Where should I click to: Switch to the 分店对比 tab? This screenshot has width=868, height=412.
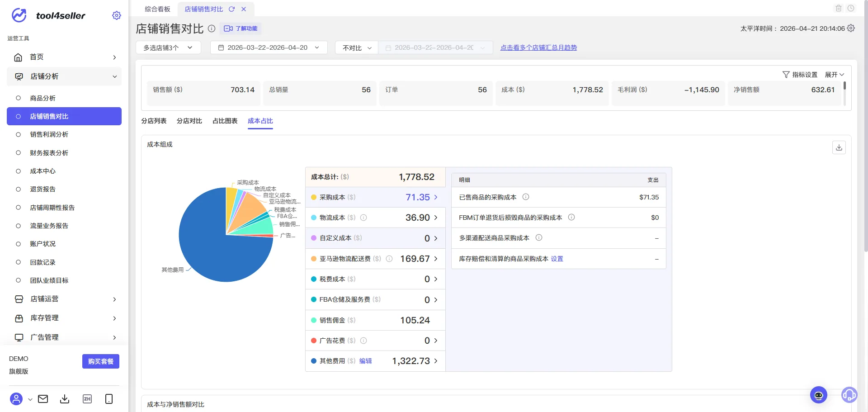(189, 121)
